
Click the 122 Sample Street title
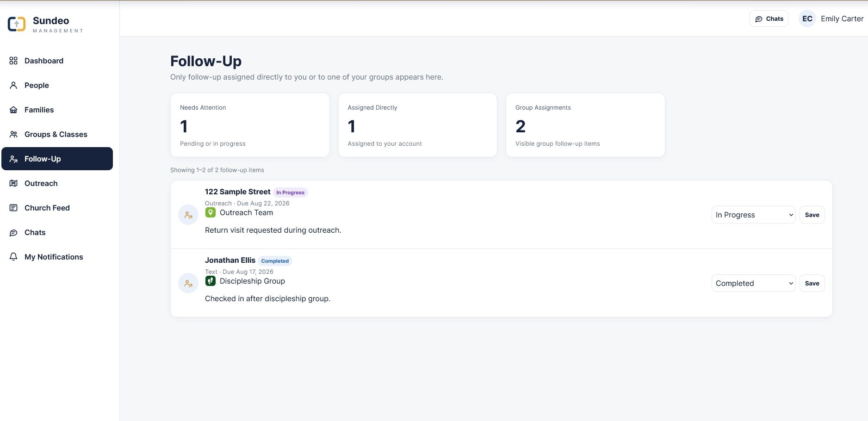238,192
